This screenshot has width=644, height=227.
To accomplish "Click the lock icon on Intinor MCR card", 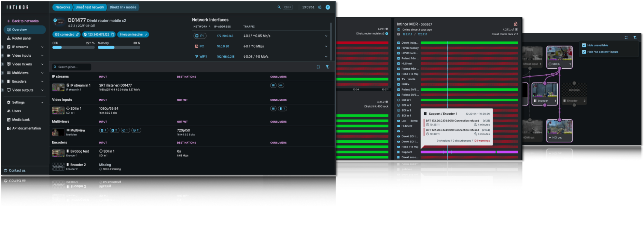I will pyautogui.click(x=516, y=24).
